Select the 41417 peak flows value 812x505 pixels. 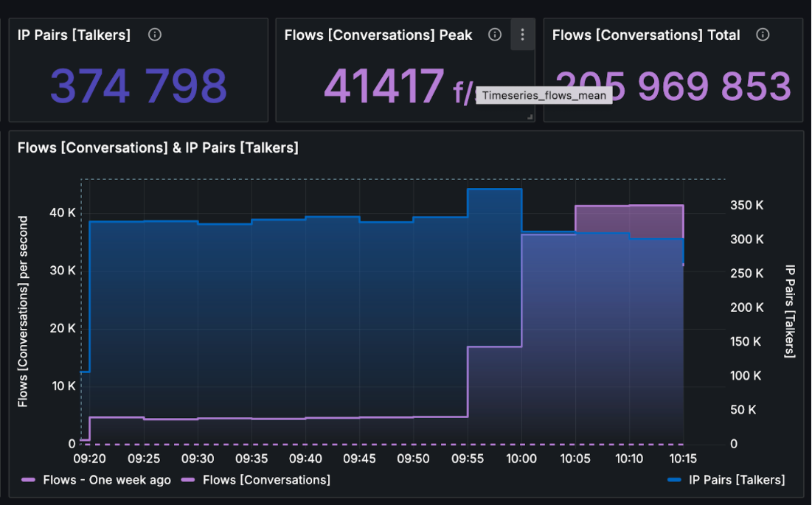(x=384, y=86)
